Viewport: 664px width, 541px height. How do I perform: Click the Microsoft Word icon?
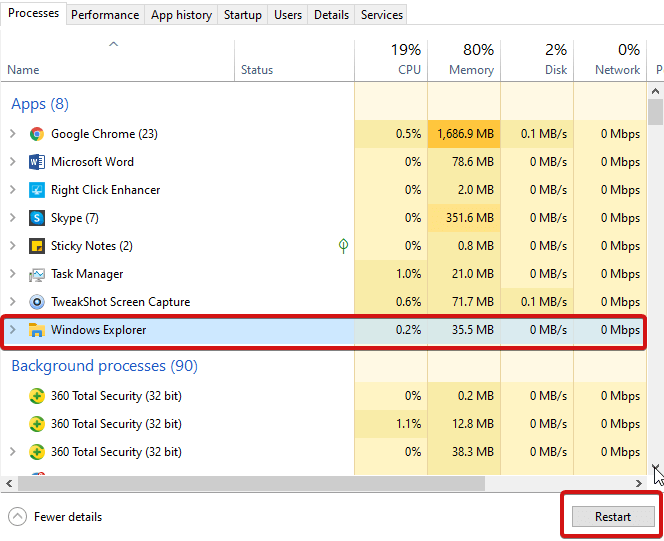point(37,162)
